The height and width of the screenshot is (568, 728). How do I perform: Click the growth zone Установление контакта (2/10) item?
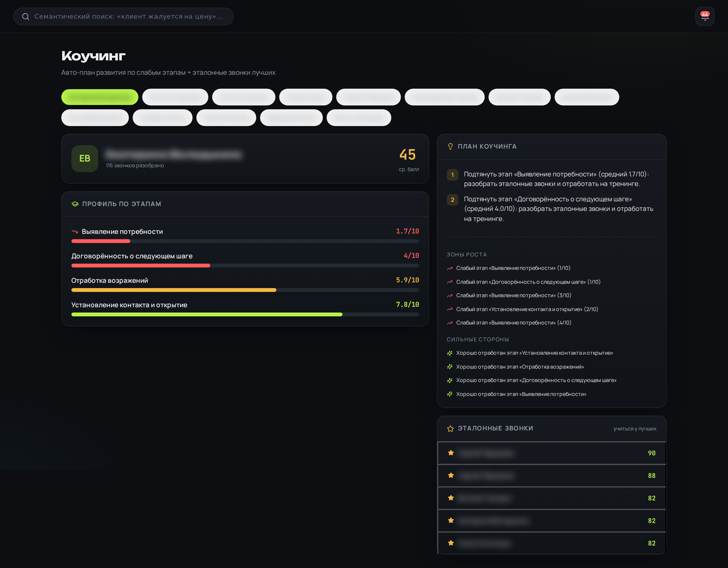click(x=527, y=309)
